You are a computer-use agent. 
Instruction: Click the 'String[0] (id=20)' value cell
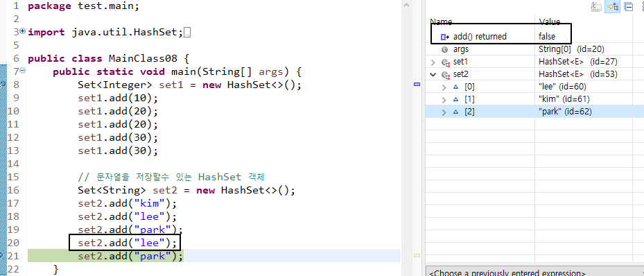pyautogui.click(x=571, y=49)
